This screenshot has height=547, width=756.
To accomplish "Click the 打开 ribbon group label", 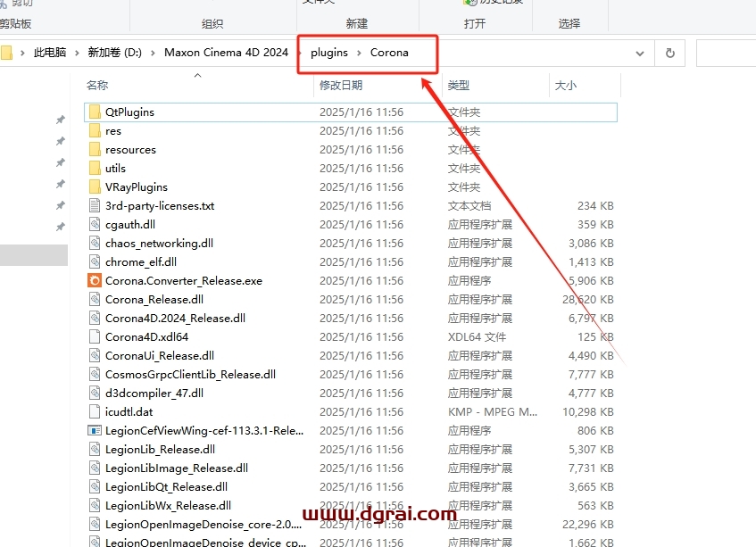I will (475, 23).
